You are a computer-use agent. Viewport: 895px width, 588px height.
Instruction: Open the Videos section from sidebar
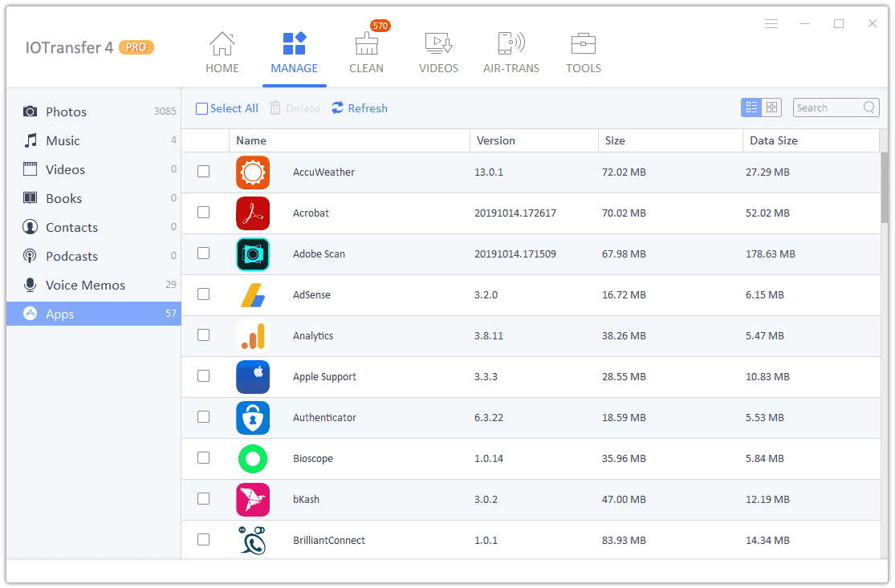coord(64,169)
